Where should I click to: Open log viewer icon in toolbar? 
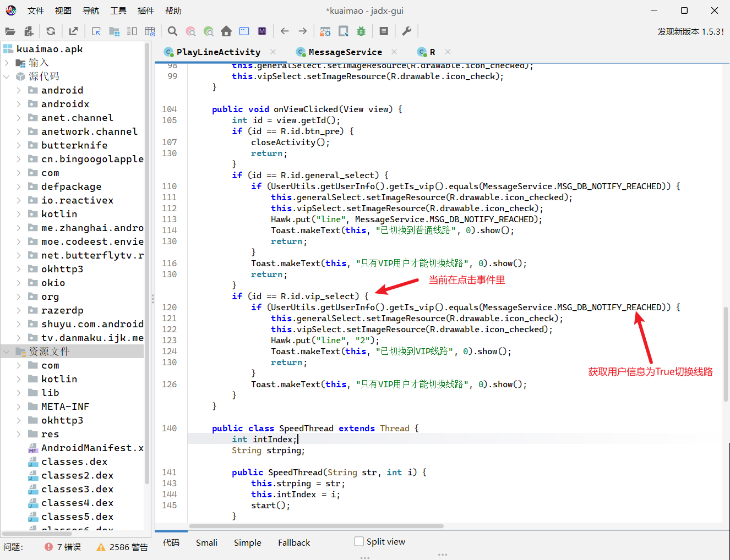tap(384, 31)
